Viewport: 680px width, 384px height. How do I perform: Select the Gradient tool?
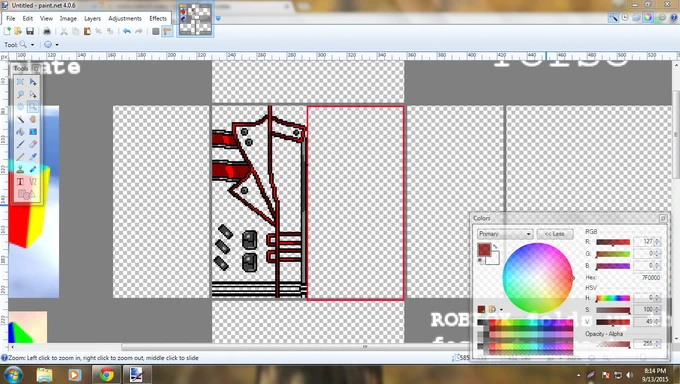[33, 131]
